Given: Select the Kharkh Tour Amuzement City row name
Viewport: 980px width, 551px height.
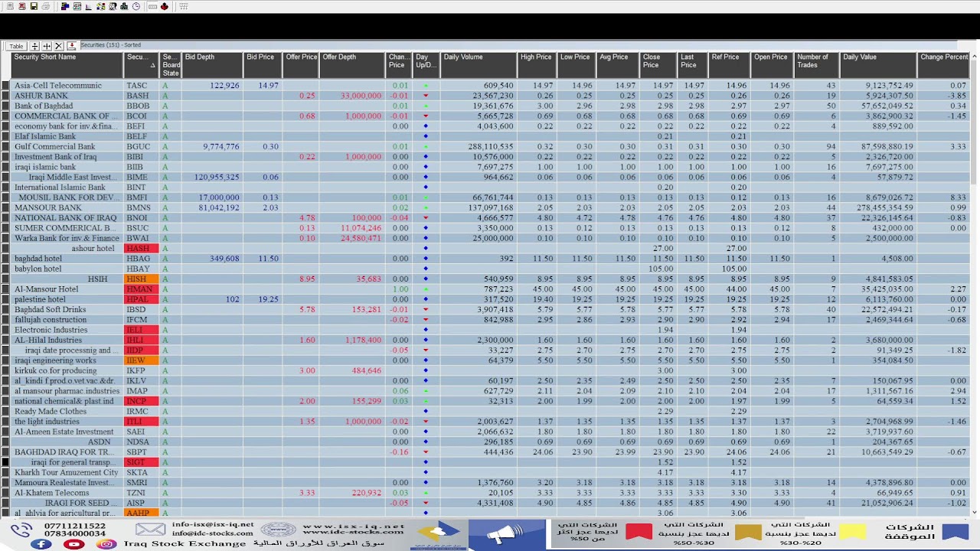Looking at the screenshot, I should 67,473.
